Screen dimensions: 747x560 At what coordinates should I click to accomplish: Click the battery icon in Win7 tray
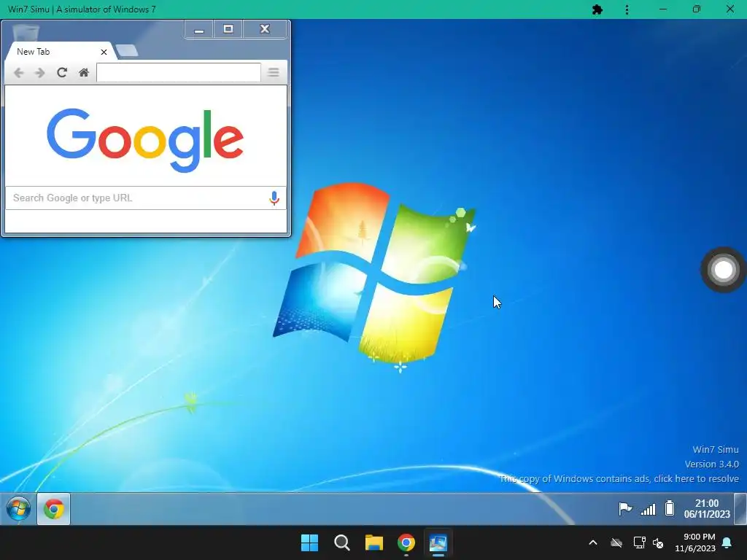coord(670,508)
